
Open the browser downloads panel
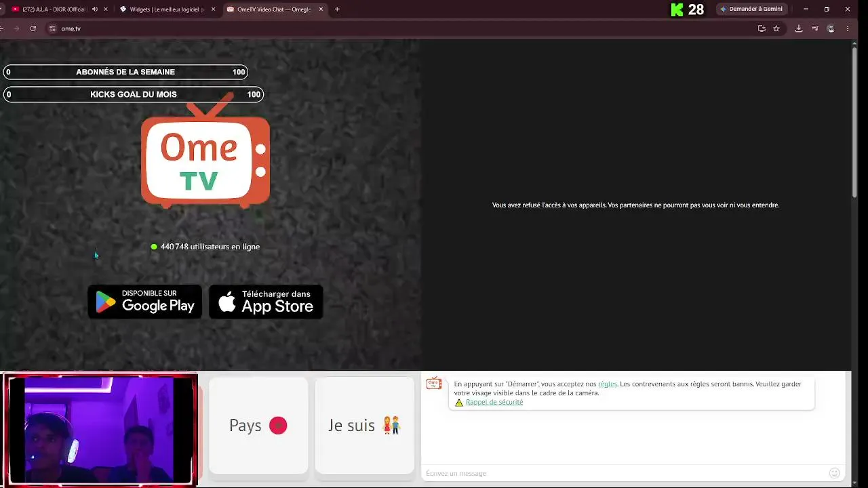(798, 28)
